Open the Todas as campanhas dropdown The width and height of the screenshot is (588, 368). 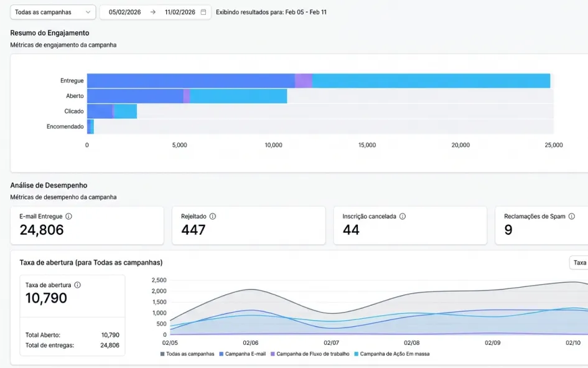coord(53,12)
